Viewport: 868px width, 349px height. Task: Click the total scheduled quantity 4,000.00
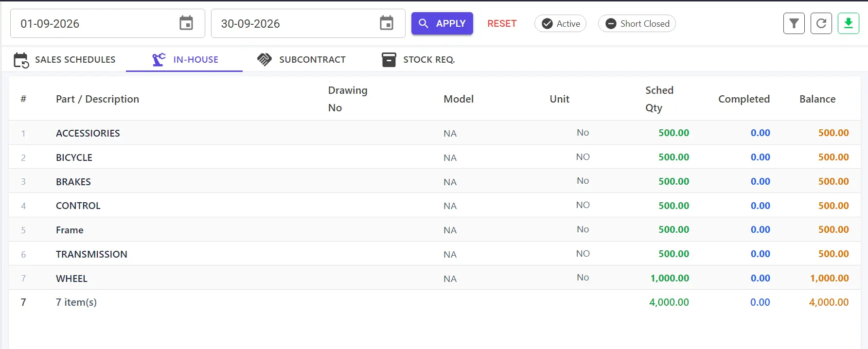(669, 302)
